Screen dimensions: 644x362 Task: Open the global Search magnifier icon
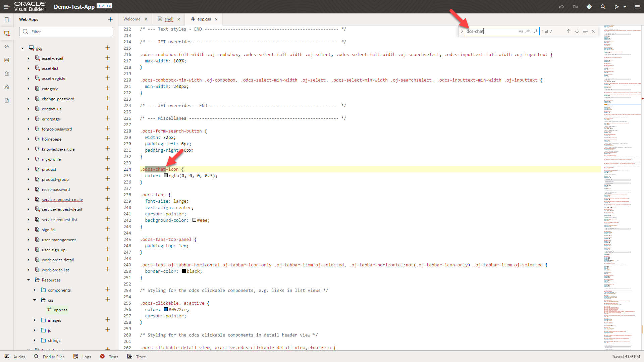pos(603,7)
